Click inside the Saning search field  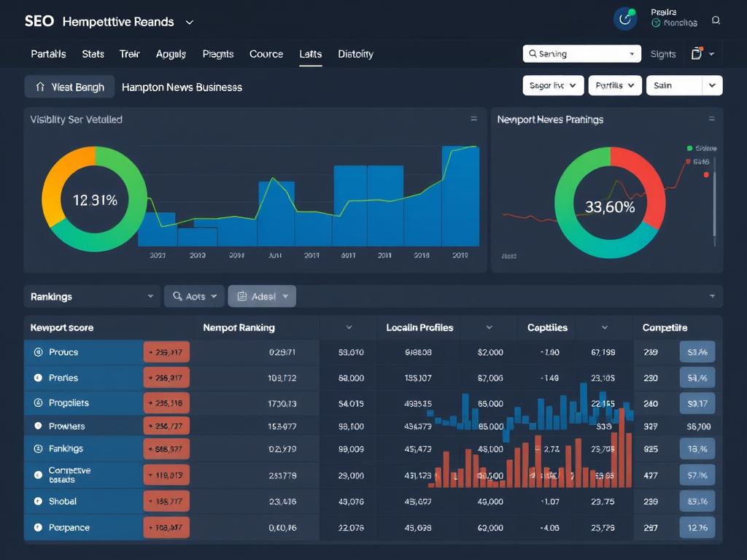(576, 53)
